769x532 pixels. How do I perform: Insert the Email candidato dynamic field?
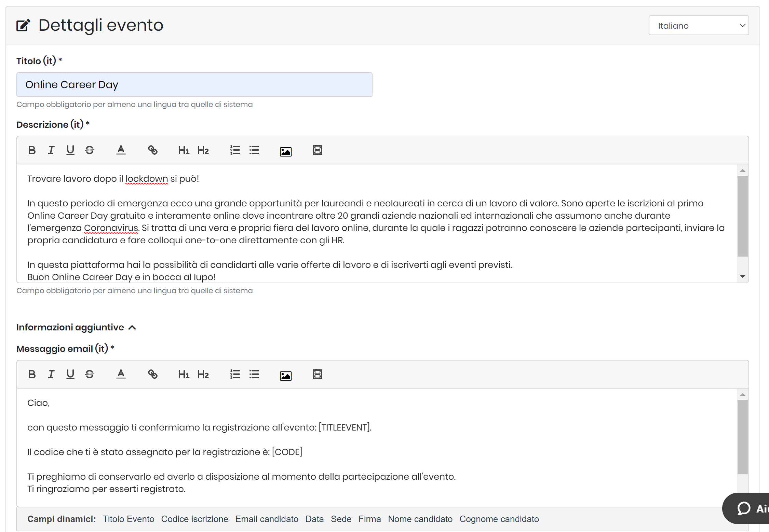[267, 519]
